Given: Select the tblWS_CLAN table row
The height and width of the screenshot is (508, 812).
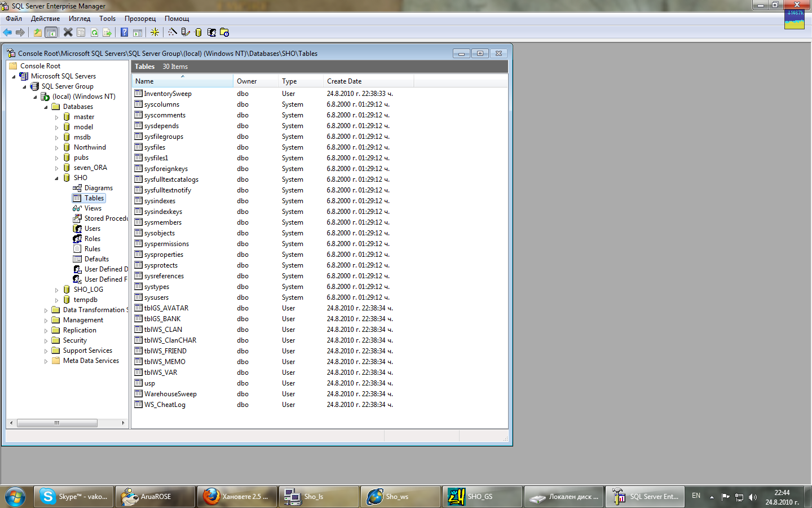Looking at the screenshot, I should point(163,330).
